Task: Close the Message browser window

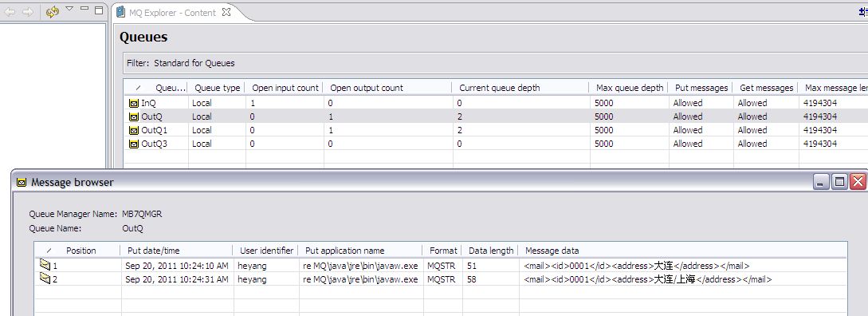Action: (x=858, y=182)
